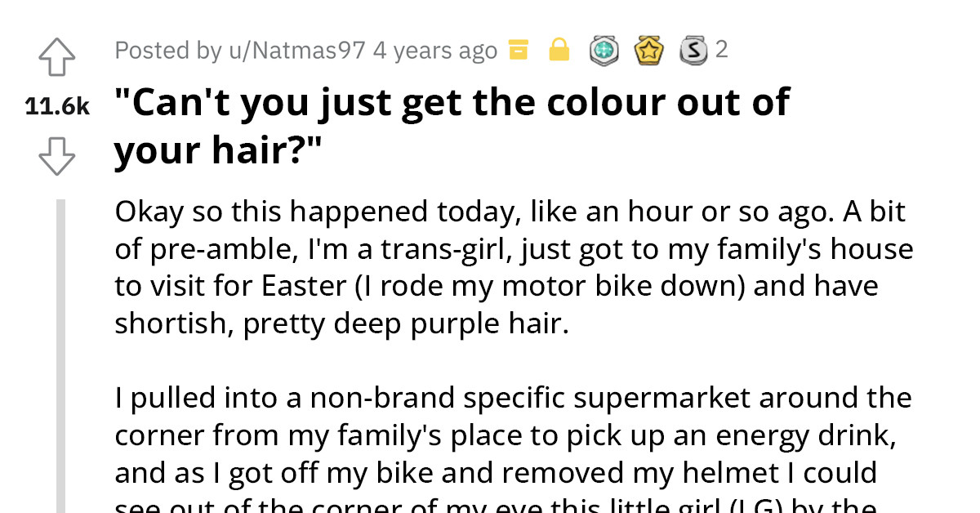
Task: Click the number 2 award counter
Action: point(722,50)
